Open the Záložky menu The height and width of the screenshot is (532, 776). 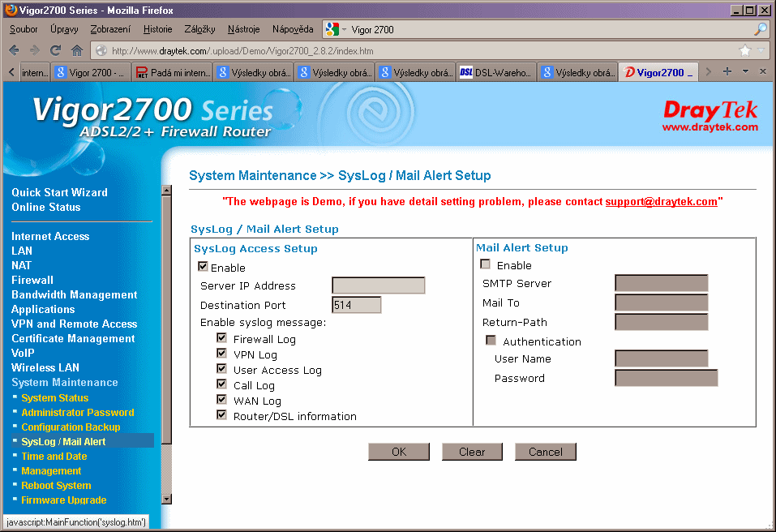(199, 29)
